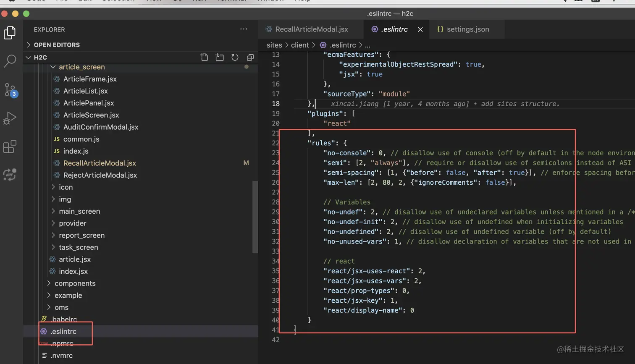Open the Explorer view in activity bar
Screen dimensions: 635x364
point(10,33)
